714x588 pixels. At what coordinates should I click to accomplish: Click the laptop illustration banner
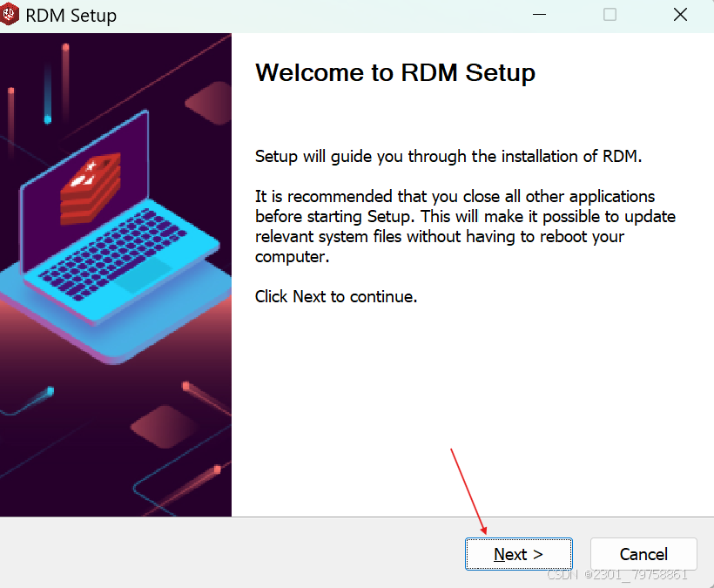(x=116, y=274)
